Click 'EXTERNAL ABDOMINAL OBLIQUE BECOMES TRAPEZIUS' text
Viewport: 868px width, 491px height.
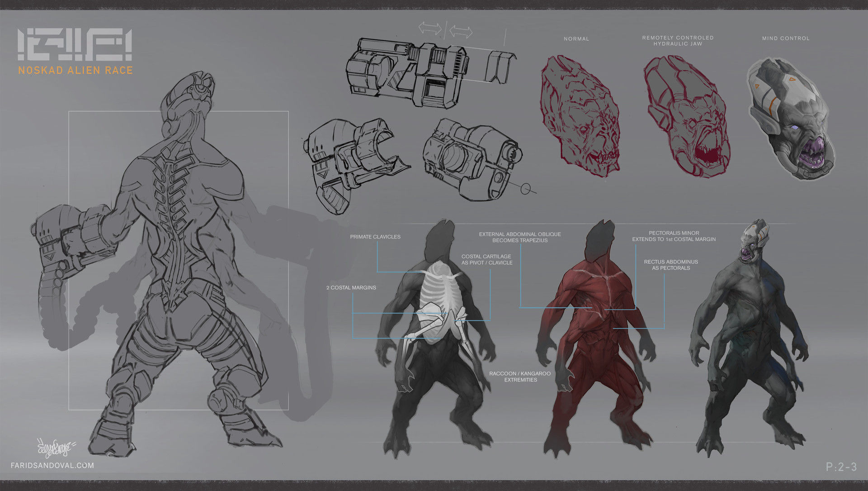pyautogui.click(x=520, y=237)
